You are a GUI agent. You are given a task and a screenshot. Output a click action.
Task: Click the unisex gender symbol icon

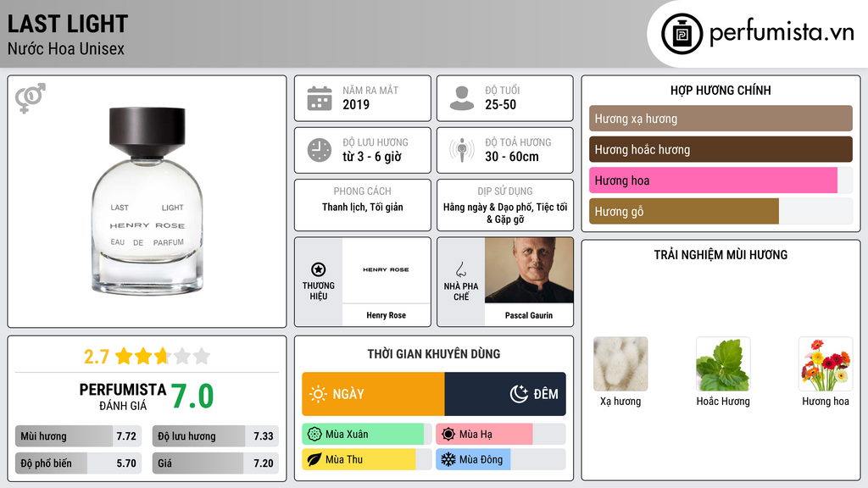coord(30,98)
